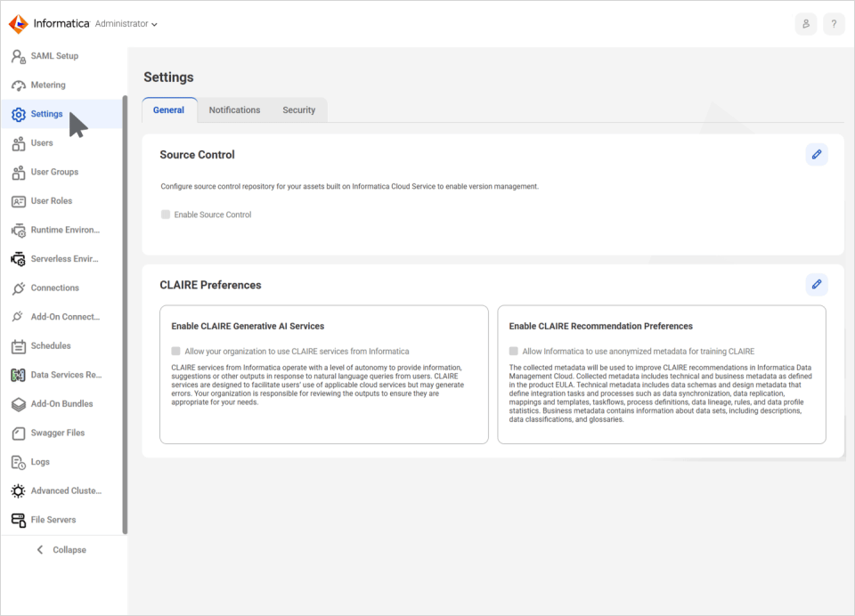Edit Source Control with pencil icon
Image resolution: width=855 pixels, height=616 pixels.
click(x=817, y=154)
